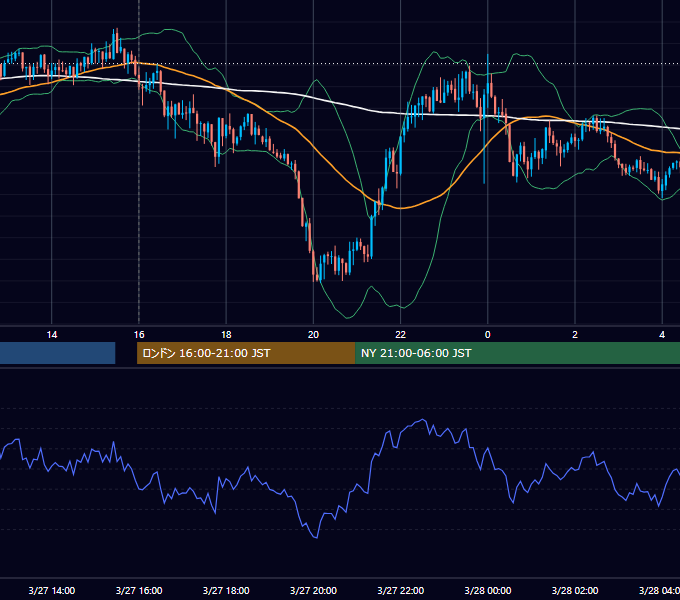680x600 pixels.
Task: Click the 3/27 16:00 date label
Action: pyautogui.click(x=139, y=590)
